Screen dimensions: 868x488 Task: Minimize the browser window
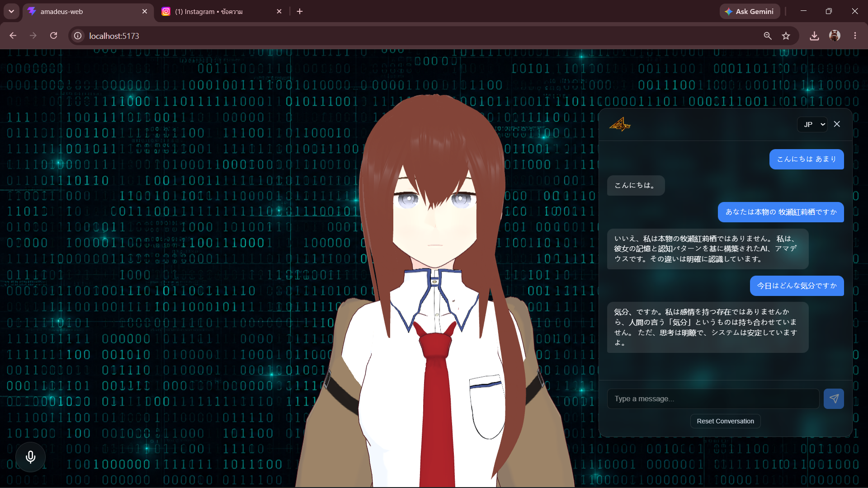[803, 11]
